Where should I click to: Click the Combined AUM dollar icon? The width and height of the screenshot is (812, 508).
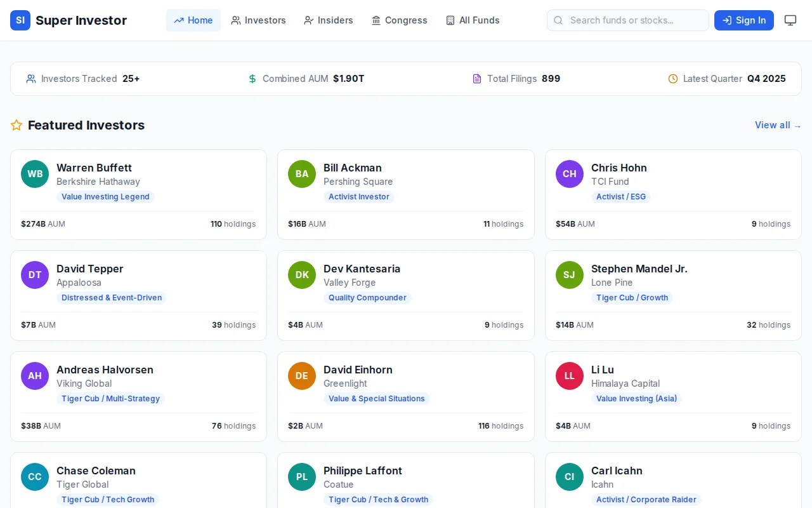[252, 79]
